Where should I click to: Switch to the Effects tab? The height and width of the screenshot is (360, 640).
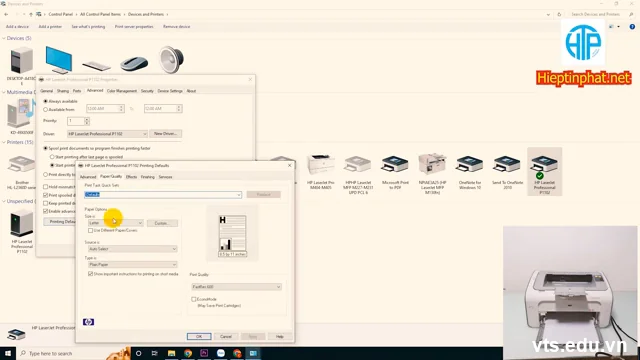click(x=131, y=177)
